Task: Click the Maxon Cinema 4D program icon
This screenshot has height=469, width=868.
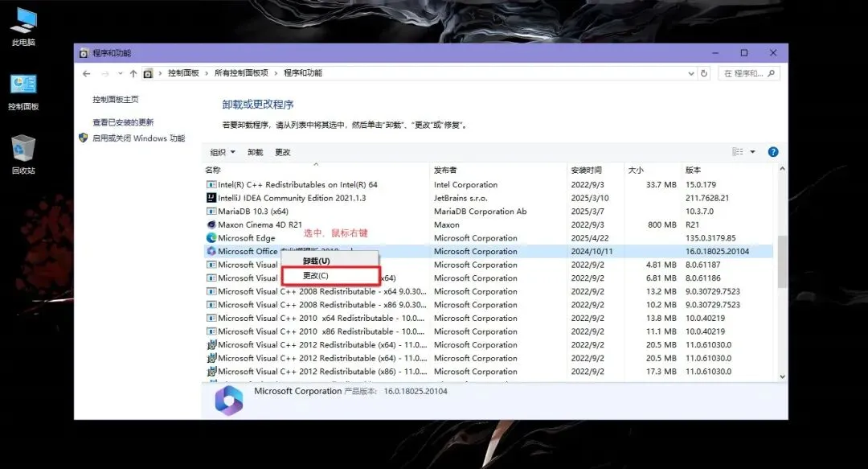Action: (211, 224)
